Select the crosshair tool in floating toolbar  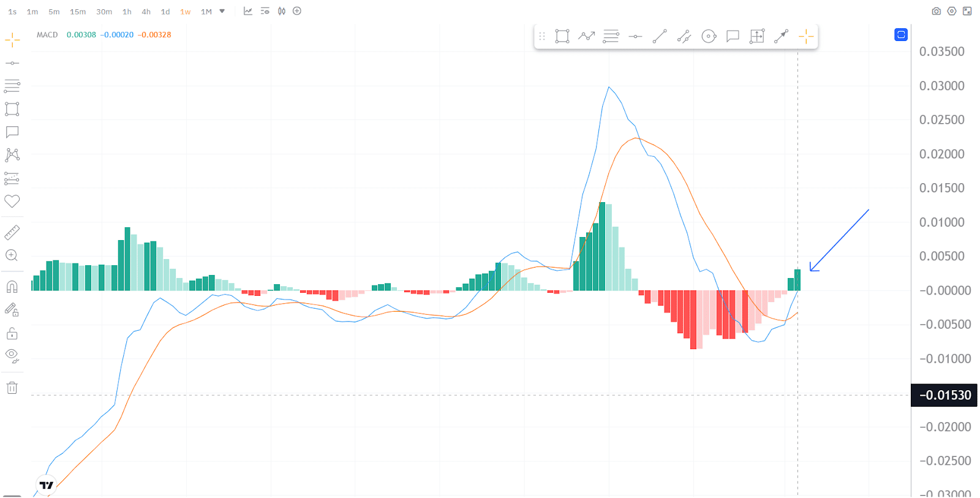pyautogui.click(x=806, y=37)
